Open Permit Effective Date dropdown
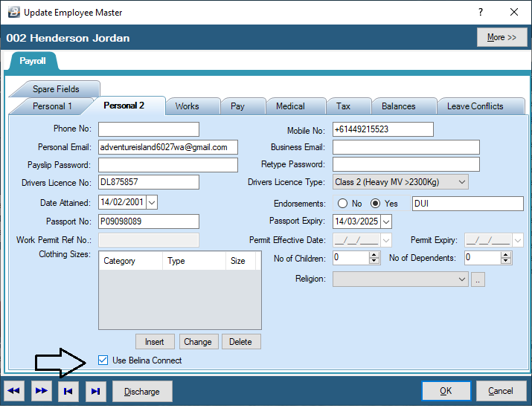The image size is (532, 411). tap(386, 241)
